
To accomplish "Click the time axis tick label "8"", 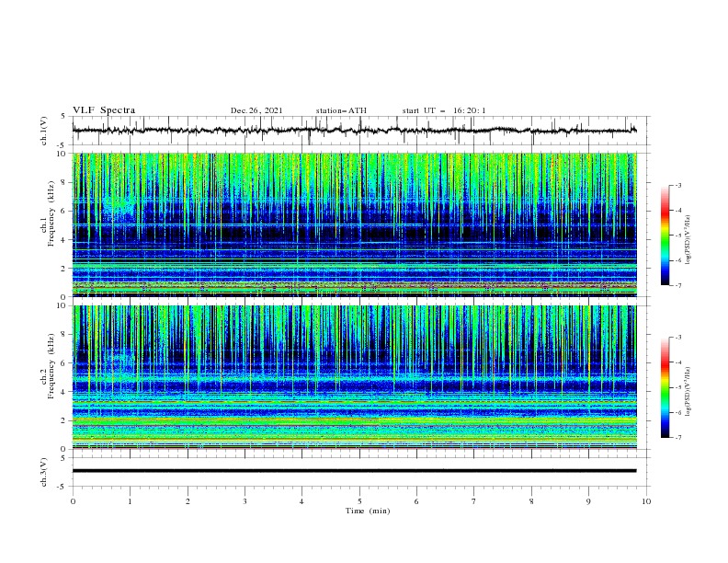I will click(x=531, y=501).
